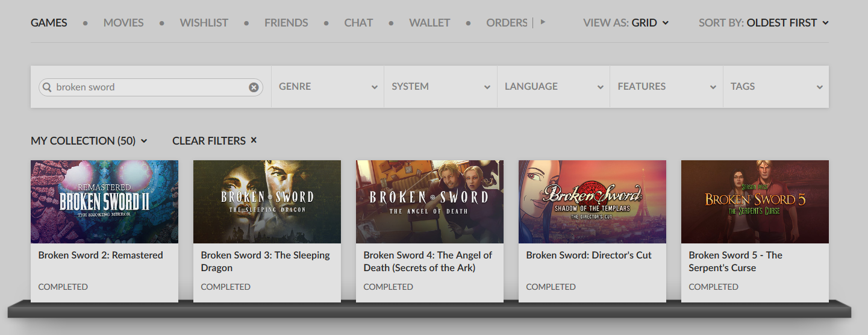Open the Sort By Oldest First dropdown
Screen dimensions: 868x335
click(764, 23)
